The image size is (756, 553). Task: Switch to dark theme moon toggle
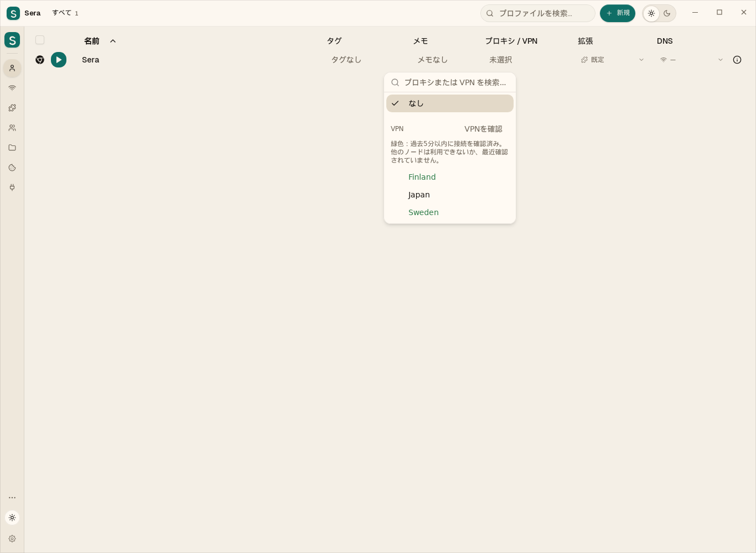[x=667, y=13]
